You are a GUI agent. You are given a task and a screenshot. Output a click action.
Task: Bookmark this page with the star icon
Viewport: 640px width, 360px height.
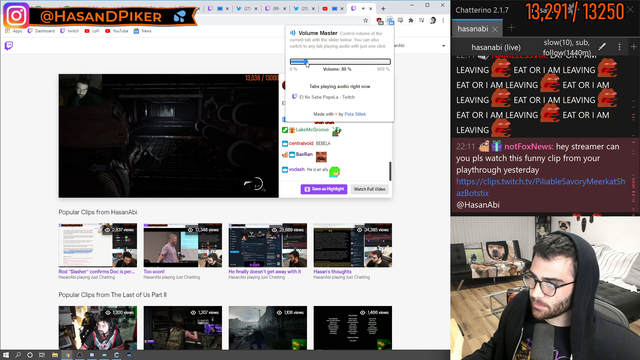[x=366, y=20]
